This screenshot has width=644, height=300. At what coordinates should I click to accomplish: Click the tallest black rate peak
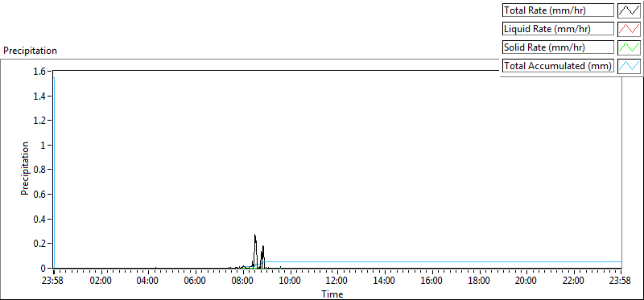point(255,235)
